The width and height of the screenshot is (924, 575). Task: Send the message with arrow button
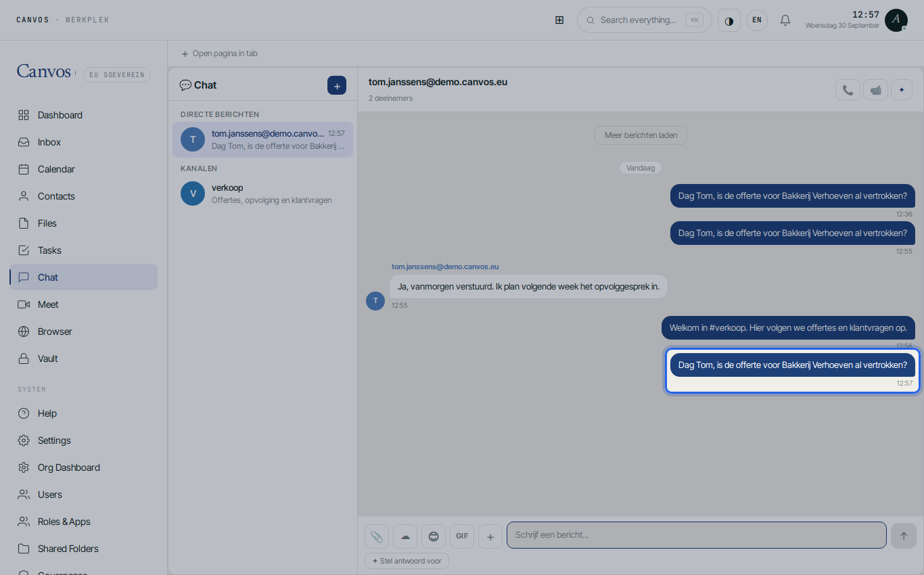904,536
